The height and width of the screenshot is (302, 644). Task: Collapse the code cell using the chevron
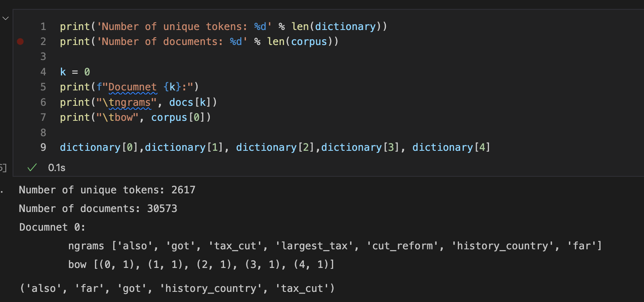tap(5, 18)
